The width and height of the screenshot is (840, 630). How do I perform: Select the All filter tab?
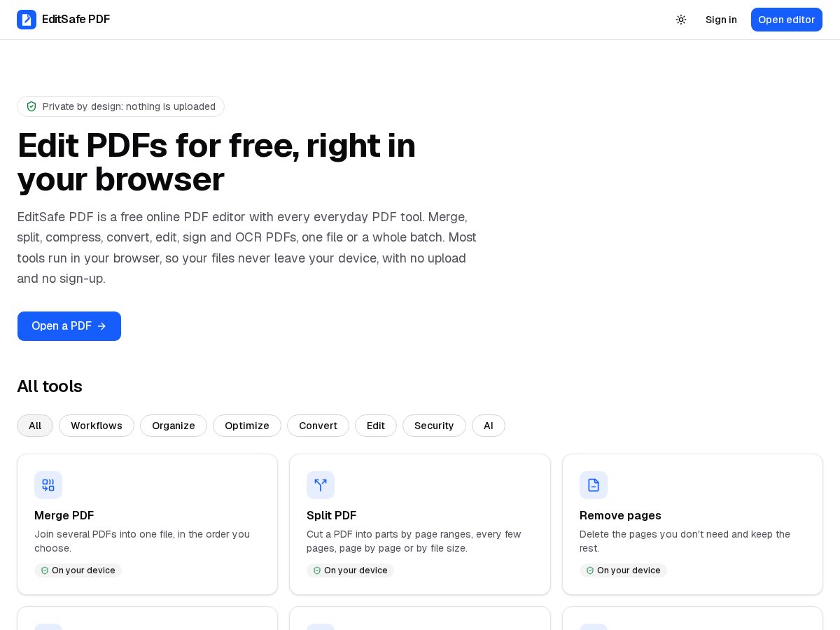[35, 426]
